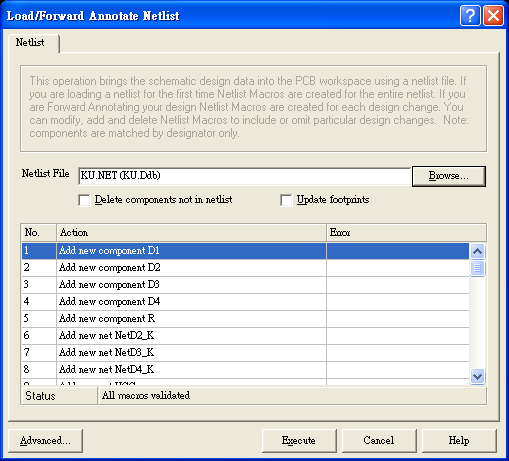Toggle the Update footprints checkbox
The image size is (509, 461).
point(286,200)
